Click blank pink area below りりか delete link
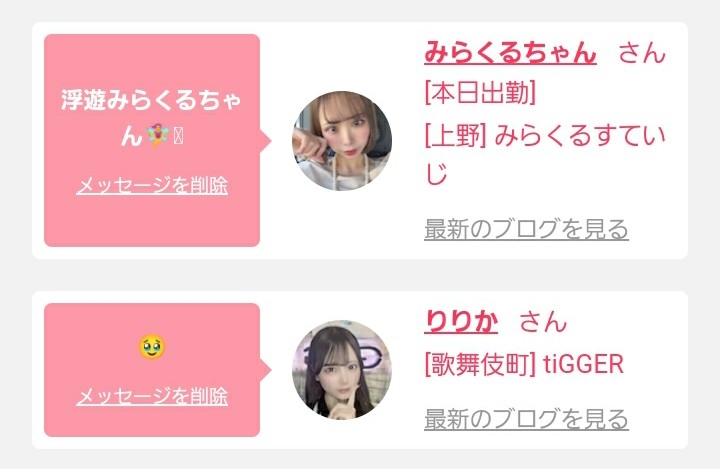 (x=152, y=423)
